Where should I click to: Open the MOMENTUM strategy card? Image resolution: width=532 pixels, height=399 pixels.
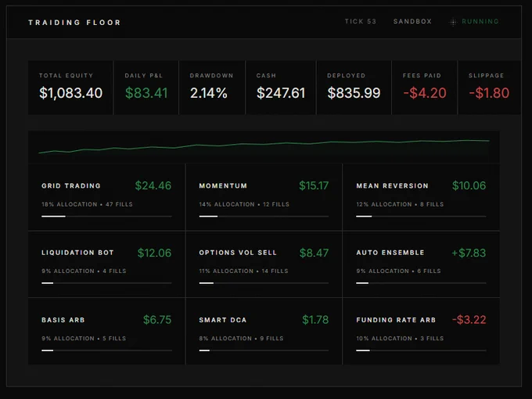click(x=264, y=197)
